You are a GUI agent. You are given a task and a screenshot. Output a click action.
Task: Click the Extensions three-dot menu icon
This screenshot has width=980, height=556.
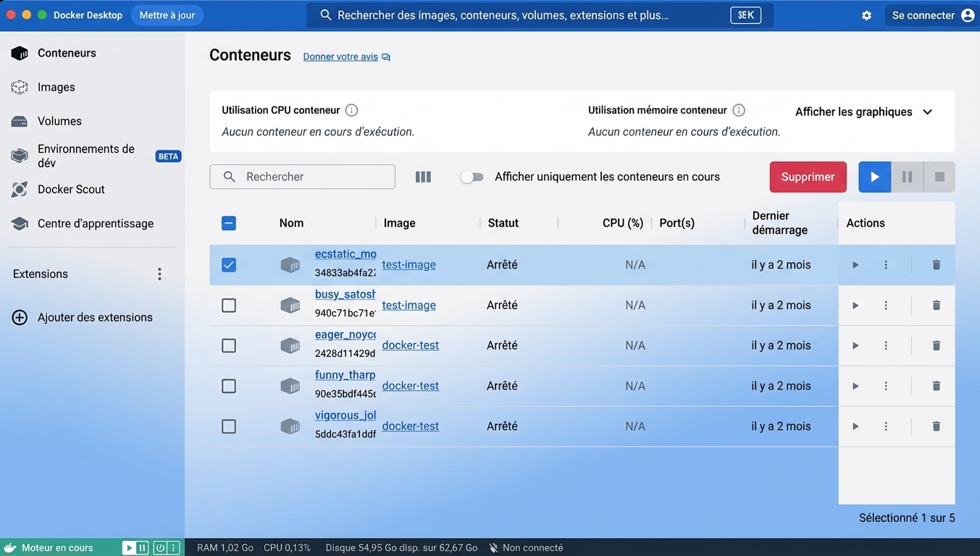pyautogui.click(x=159, y=274)
